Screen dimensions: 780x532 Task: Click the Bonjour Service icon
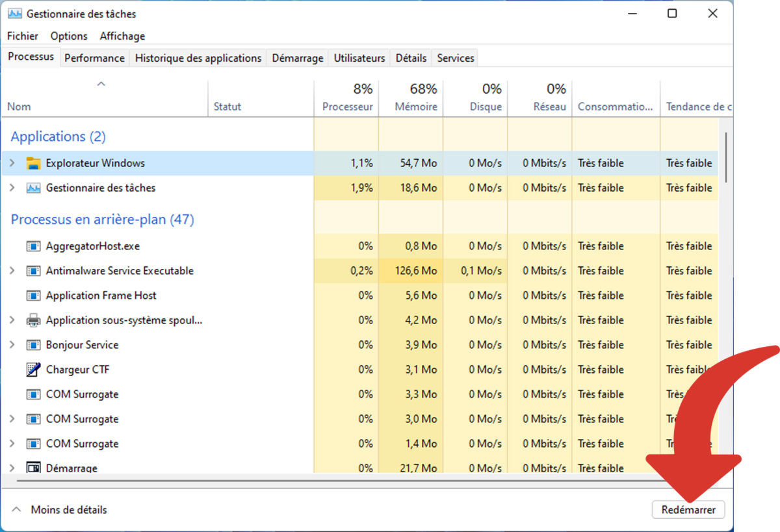tap(33, 345)
